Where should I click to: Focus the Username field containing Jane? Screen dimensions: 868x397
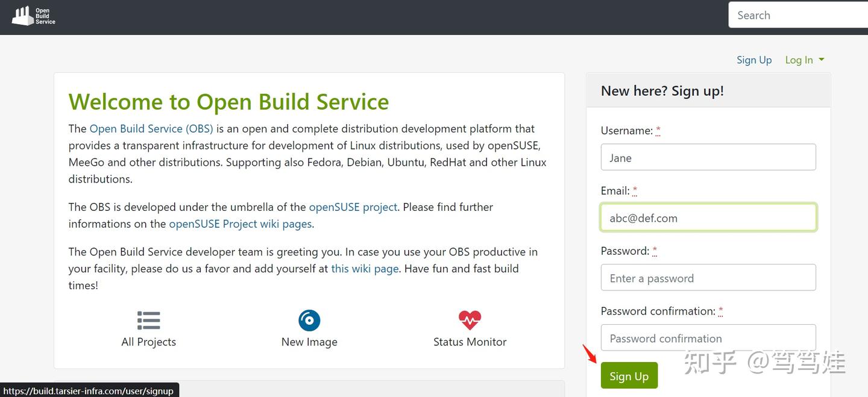tap(708, 157)
